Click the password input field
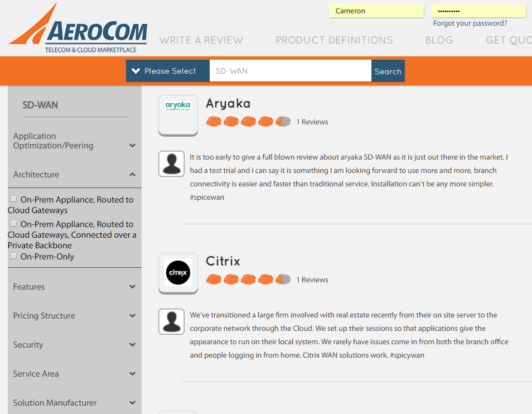This screenshot has height=414, width=532. tap(478, 11)
